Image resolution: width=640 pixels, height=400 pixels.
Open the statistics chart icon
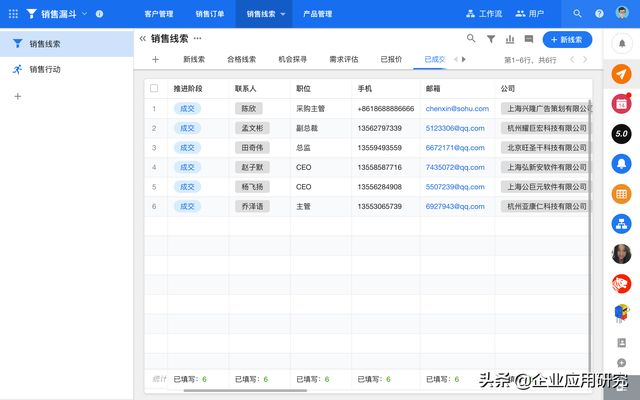point(510,39)
